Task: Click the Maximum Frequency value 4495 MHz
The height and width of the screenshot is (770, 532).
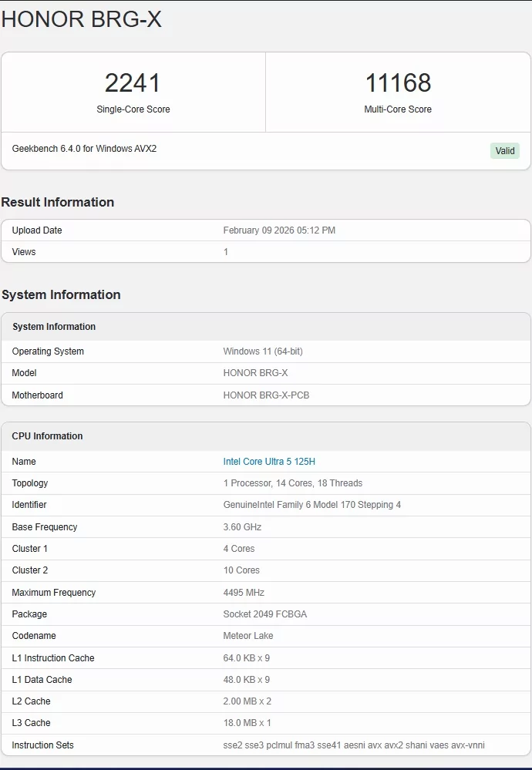Action: tap(244, 593)
